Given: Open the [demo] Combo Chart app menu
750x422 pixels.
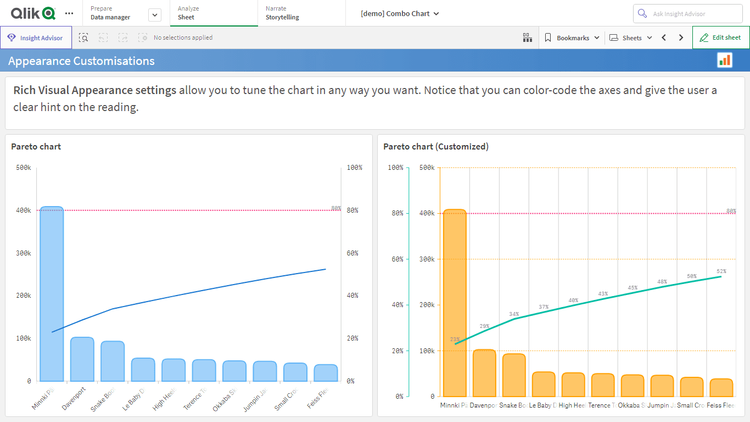Looking at the screenshot, I should pyautogui.click(x=400, y=14).
